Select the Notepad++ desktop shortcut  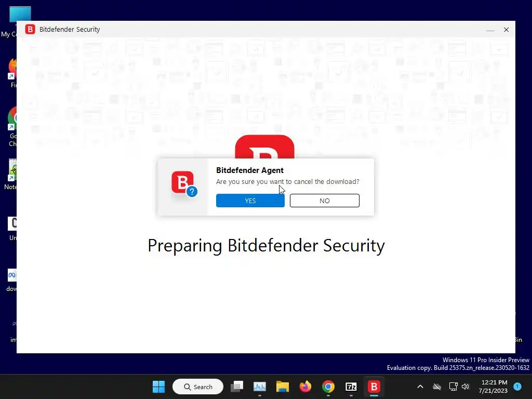coord(11,175)
